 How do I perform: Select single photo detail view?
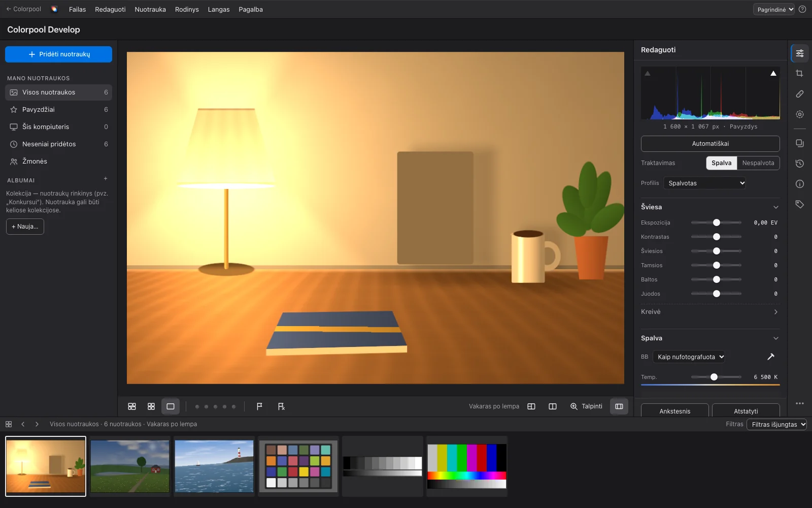tap(171, 406)
